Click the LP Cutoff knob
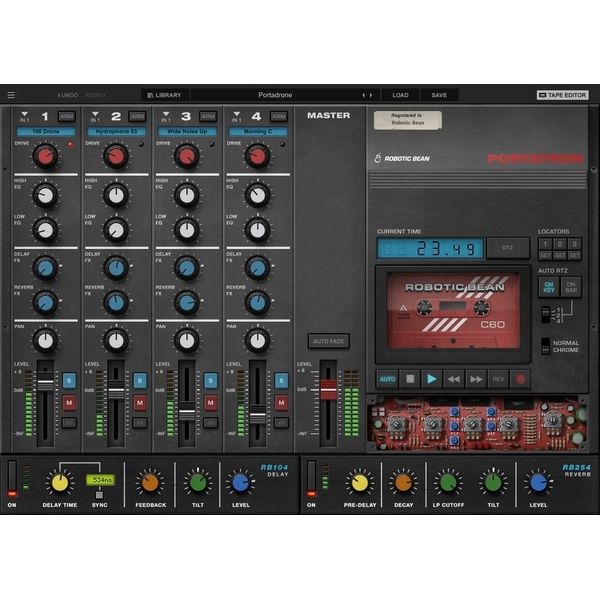Image resolution: width=600 pixels, height=600 pixels. [448, 483]
